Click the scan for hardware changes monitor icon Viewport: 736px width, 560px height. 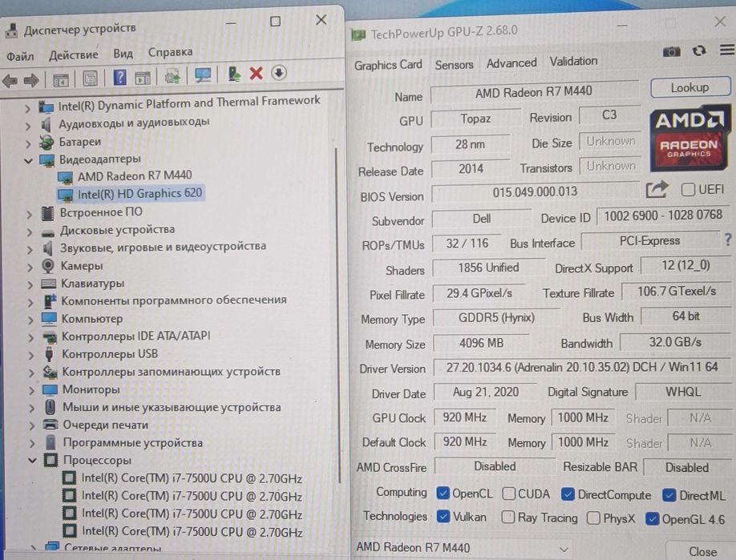203,75
